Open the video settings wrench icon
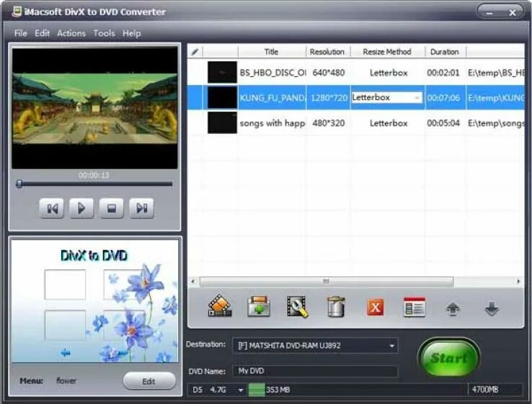Viewport: 532px width, 404px height. (x=298, y=306)
